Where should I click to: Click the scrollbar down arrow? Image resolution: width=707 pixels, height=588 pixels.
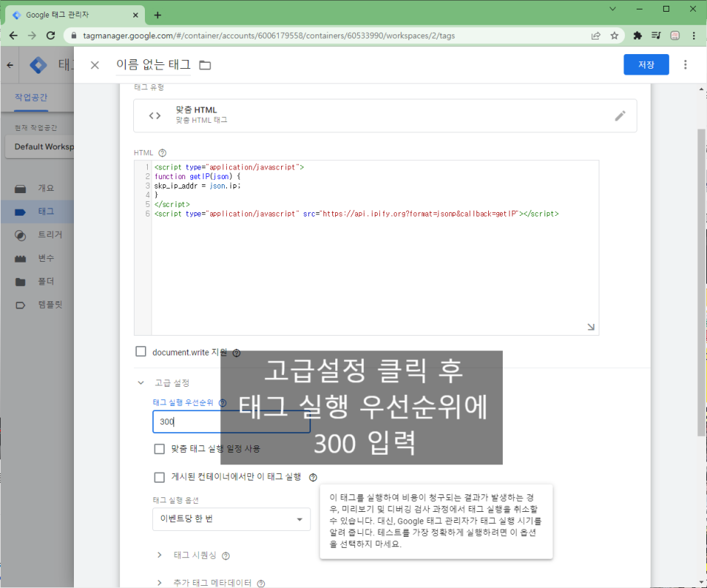point(701,583)
